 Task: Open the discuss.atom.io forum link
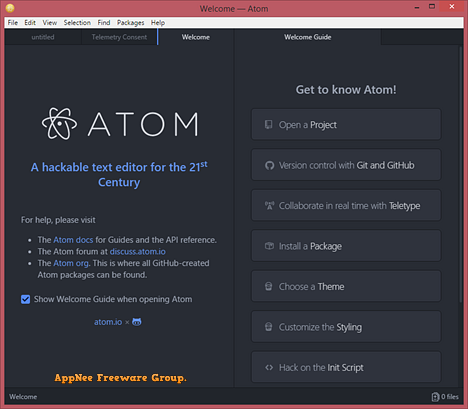click(x=138, y=251)
